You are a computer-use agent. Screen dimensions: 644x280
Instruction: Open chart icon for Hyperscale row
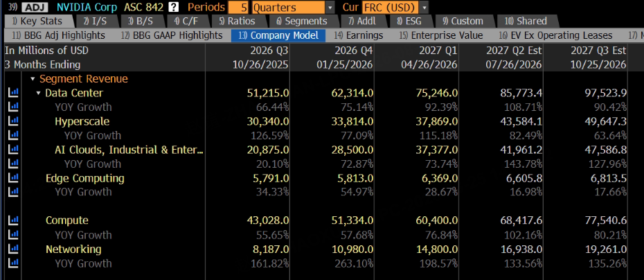coord(13,121)
